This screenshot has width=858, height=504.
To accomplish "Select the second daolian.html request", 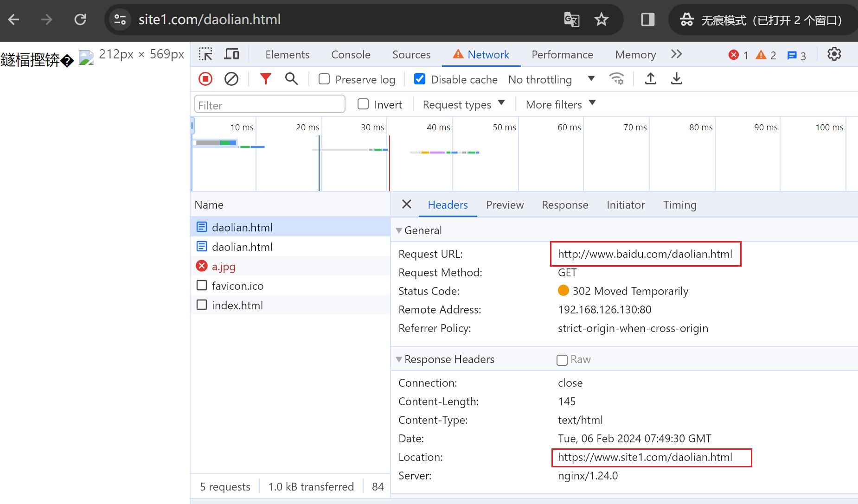I will (290, 247).
